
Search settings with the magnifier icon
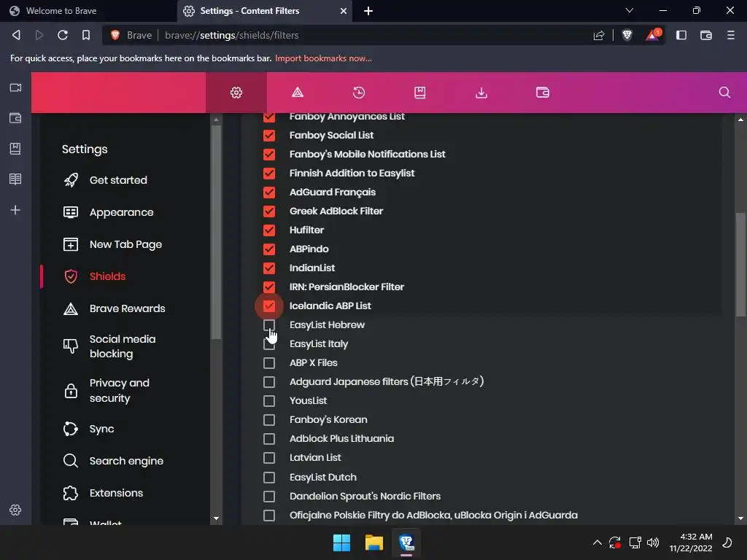pos(724,93)
